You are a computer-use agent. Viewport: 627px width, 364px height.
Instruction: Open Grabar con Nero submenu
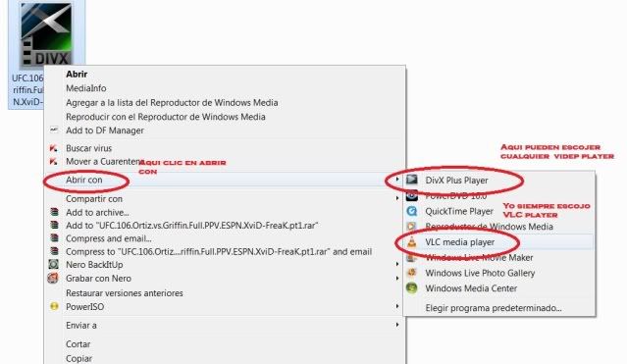click(x=98, y=279)
